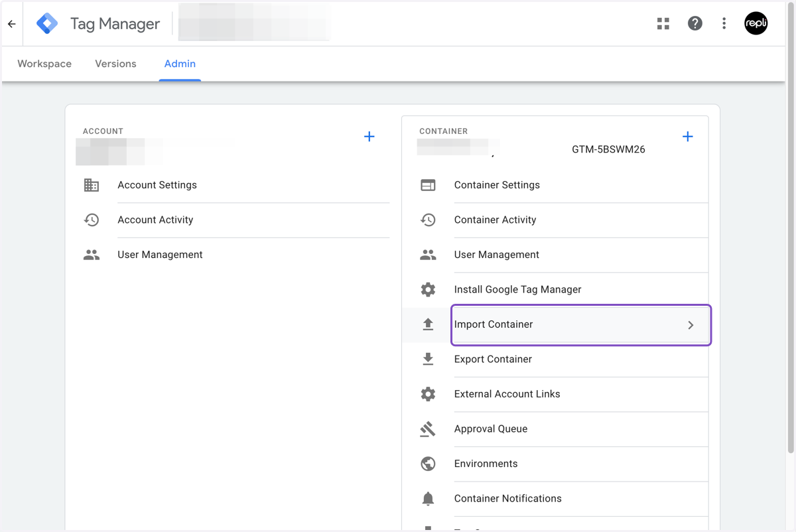Open Account Settings
Screen dimensions: 796x532
point(157,185)
